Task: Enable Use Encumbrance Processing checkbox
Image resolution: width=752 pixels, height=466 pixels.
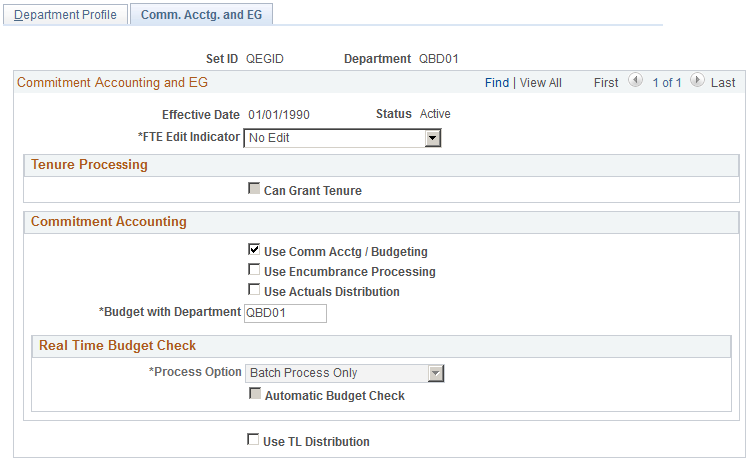Action: click(254, 270)
